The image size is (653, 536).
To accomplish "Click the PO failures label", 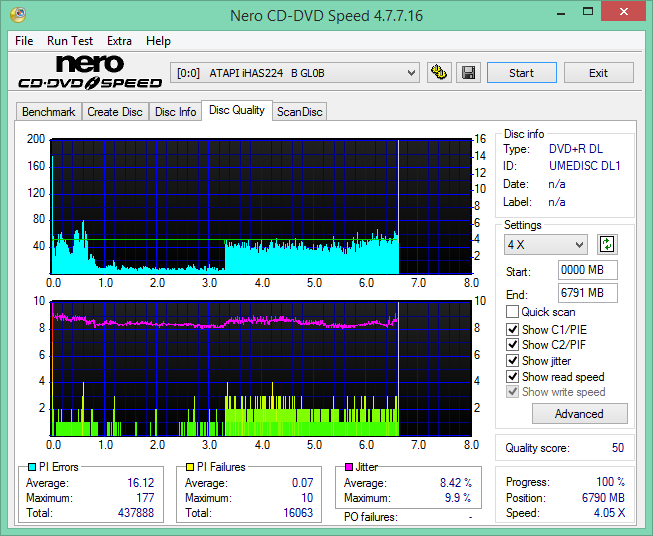I will pos(371,517).
